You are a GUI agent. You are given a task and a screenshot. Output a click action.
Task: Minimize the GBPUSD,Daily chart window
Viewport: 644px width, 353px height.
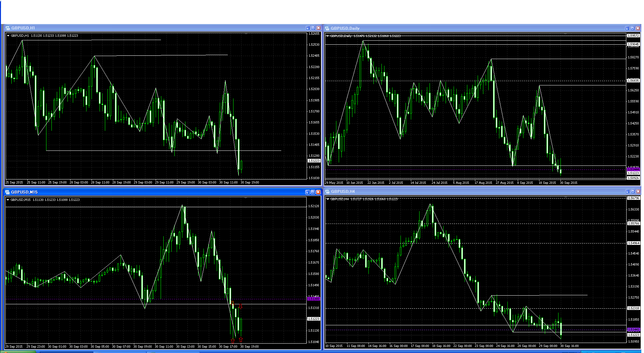tap(627, 28)
